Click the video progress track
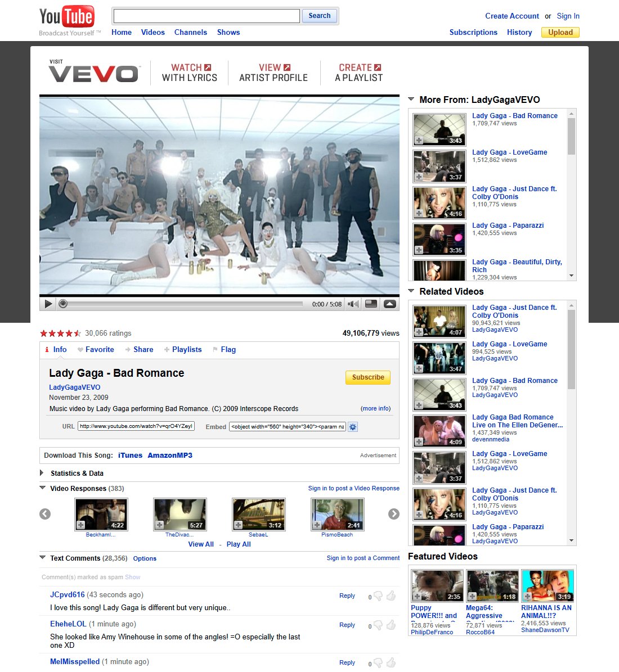 coord(185,304)
